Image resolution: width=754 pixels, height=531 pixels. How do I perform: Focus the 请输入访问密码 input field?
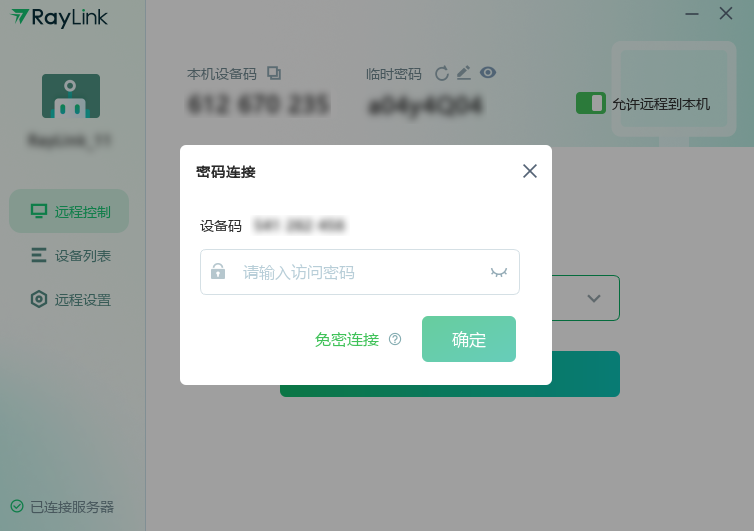pos(360,272)
